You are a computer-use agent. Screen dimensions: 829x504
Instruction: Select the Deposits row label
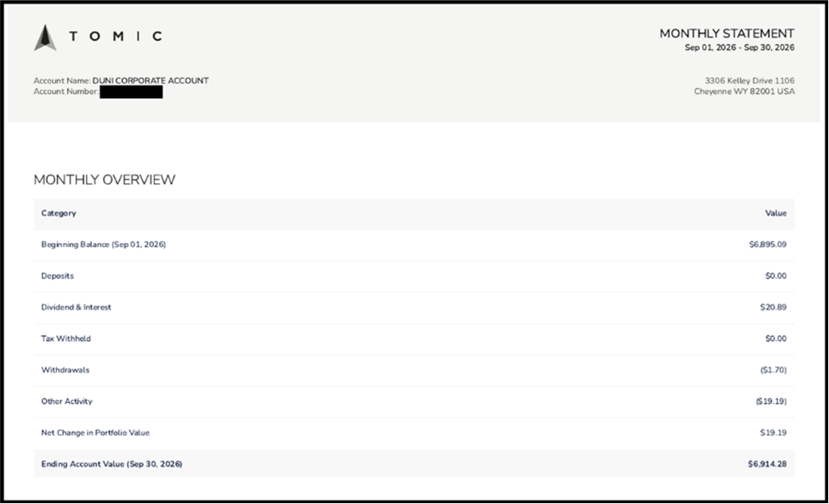point(58,276)
